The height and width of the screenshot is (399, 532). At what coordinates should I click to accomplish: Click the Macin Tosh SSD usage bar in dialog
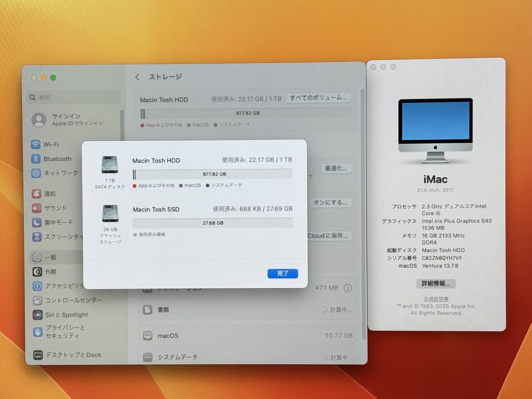pyautogui.click(x=213, y=223)
